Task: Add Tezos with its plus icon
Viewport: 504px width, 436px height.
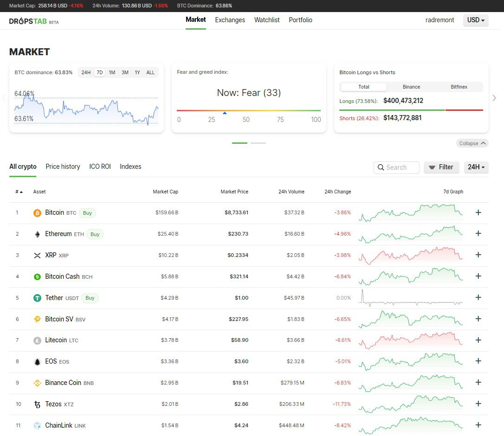Action: coord(478,404)
